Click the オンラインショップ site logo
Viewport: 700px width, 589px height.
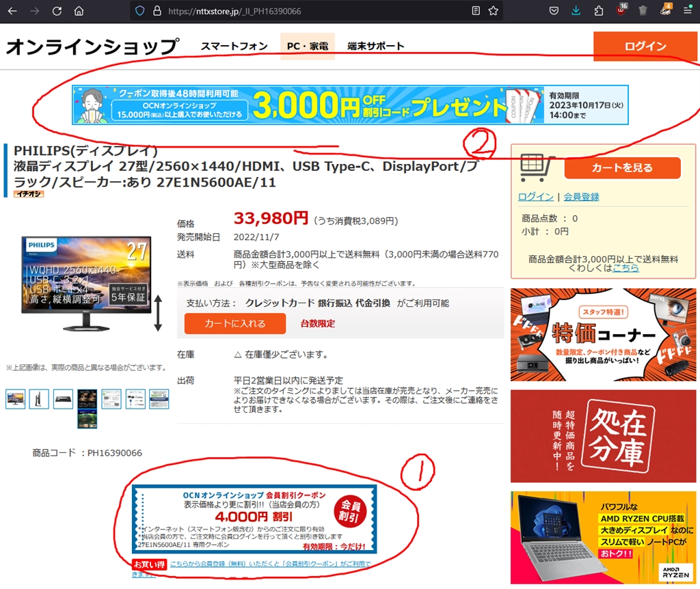point(92,46)
